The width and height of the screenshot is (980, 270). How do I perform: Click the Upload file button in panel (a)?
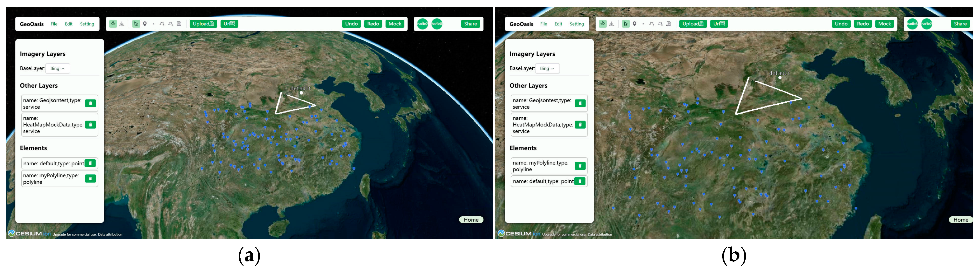[203, 24]
